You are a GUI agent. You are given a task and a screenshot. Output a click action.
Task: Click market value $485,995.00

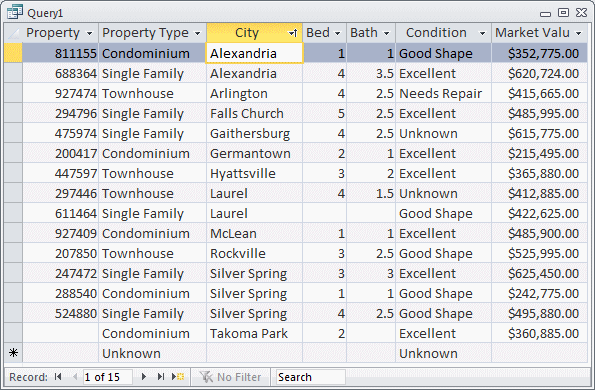point(543,113)
